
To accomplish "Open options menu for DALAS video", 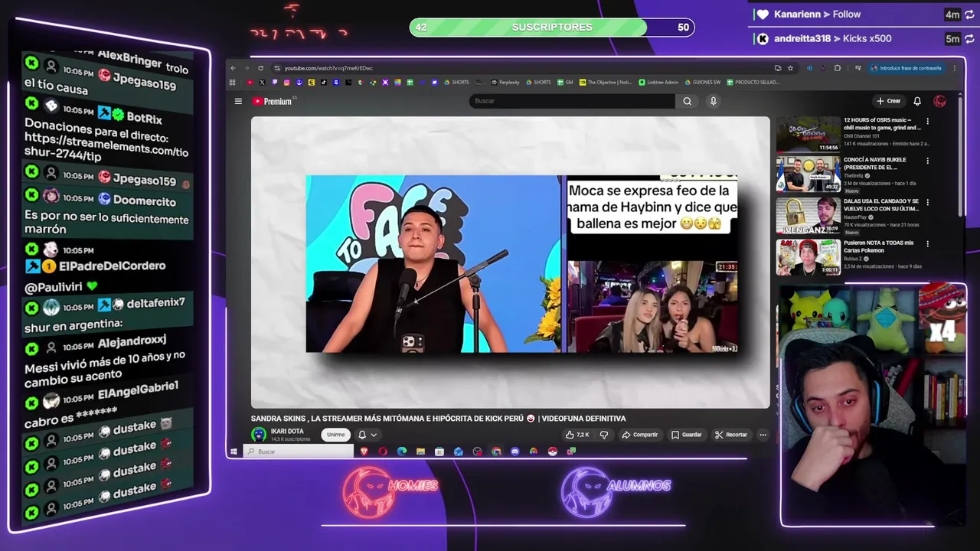I will coord(927,203).
